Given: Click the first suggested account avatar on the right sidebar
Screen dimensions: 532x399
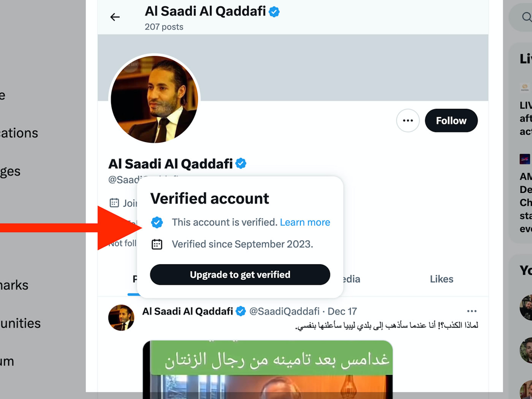Looking at the screenshot, I should pos(526,308).
